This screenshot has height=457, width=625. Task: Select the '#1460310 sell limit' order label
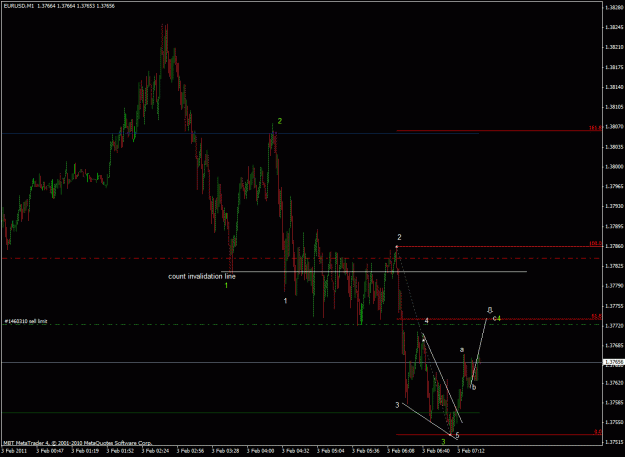(26, 321)
